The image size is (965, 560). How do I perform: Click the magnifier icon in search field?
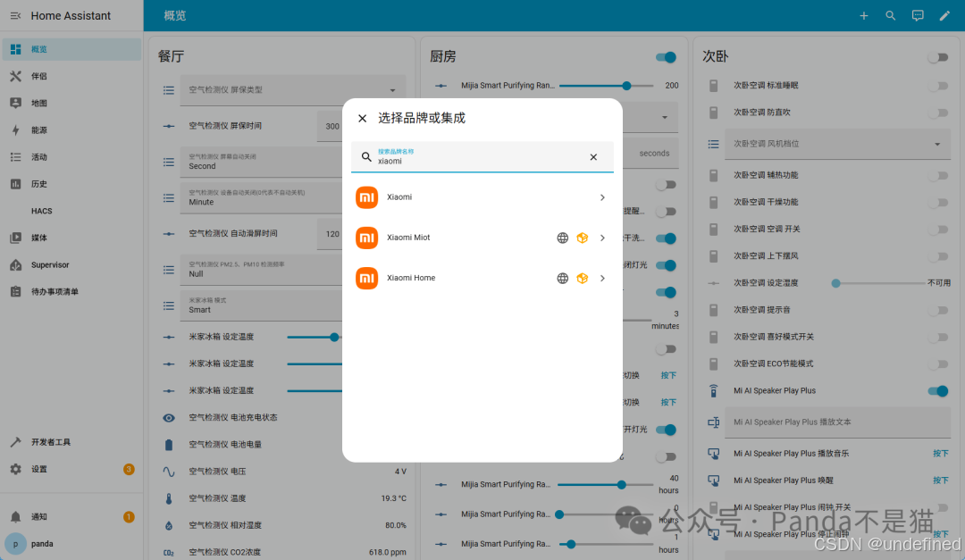coord(366,157)
